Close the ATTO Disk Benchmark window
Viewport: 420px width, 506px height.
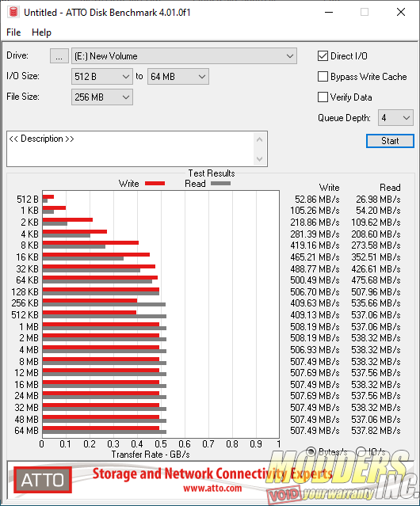pos(401,12)
